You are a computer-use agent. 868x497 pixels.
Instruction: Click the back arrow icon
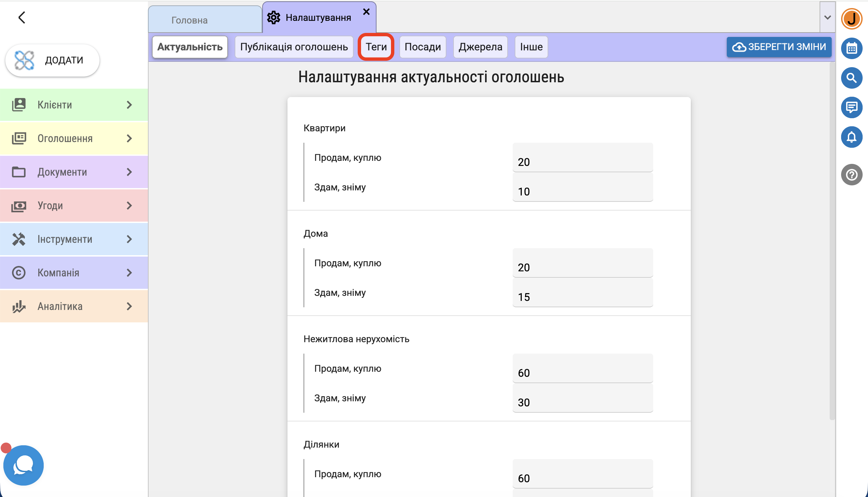[22, 17]
